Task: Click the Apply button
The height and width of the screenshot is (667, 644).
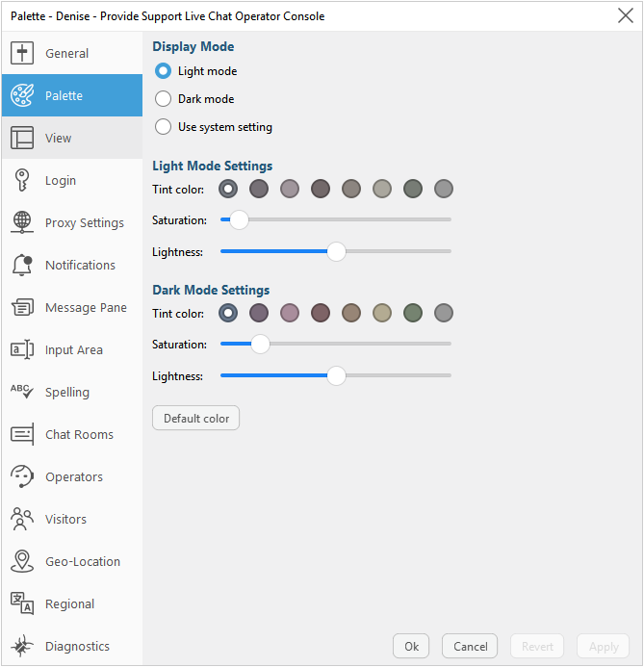Action: pos(604,646)
